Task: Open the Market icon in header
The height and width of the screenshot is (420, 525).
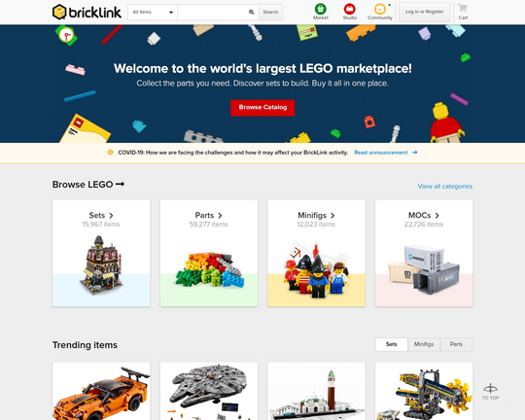Action: (321, 9)
